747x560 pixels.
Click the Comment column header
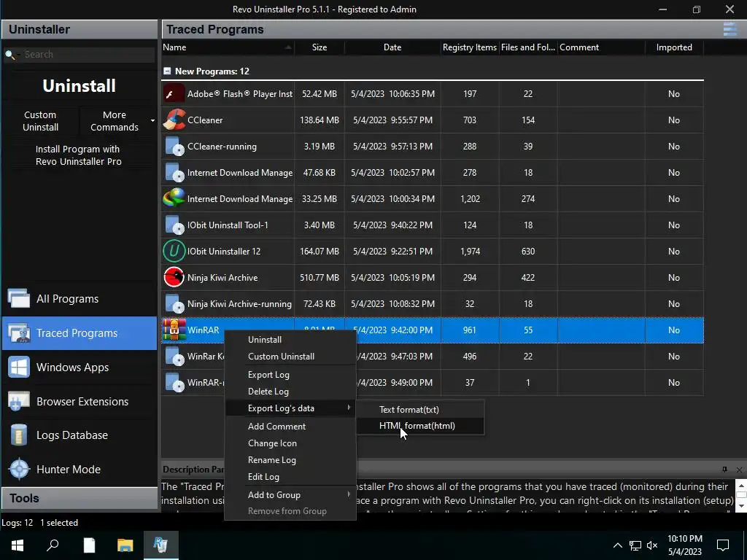pyautogui.click(x=601, y=47)
